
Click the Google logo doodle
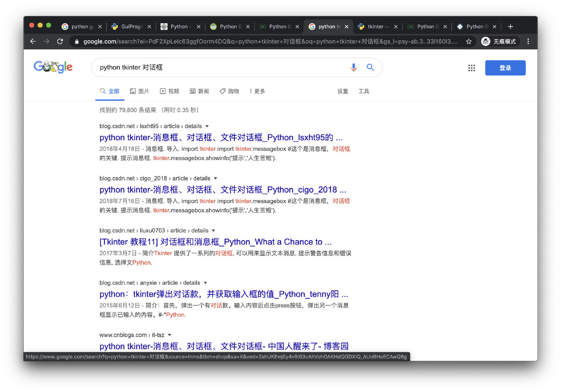[x=53, y=67]
